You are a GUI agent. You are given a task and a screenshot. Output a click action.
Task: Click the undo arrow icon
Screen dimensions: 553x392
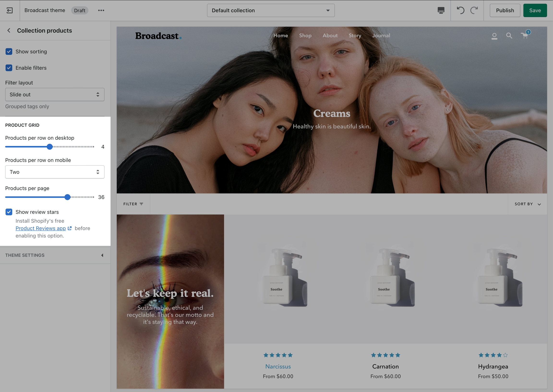tap(460, 10)
